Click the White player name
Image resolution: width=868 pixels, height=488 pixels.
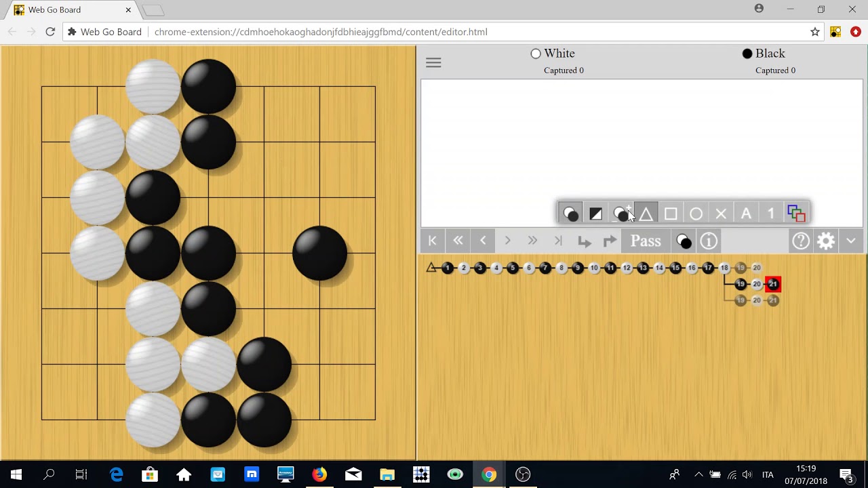tap(559, 54)
